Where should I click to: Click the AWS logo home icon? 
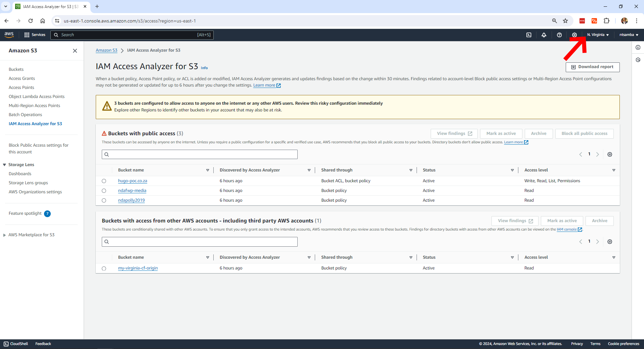(9, 35)
